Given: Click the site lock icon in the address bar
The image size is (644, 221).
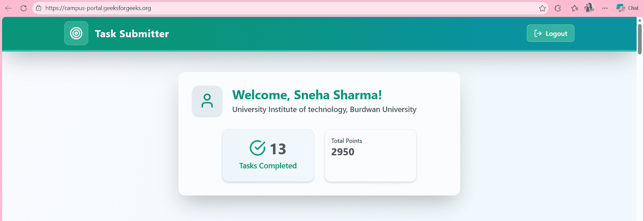Looking at the screenshot, I should [x=39, y=8].
